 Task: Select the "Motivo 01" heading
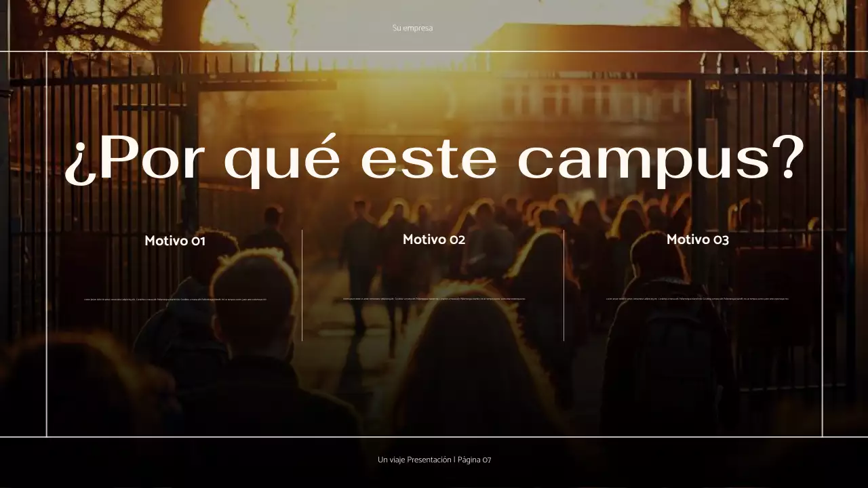(174, 241)
